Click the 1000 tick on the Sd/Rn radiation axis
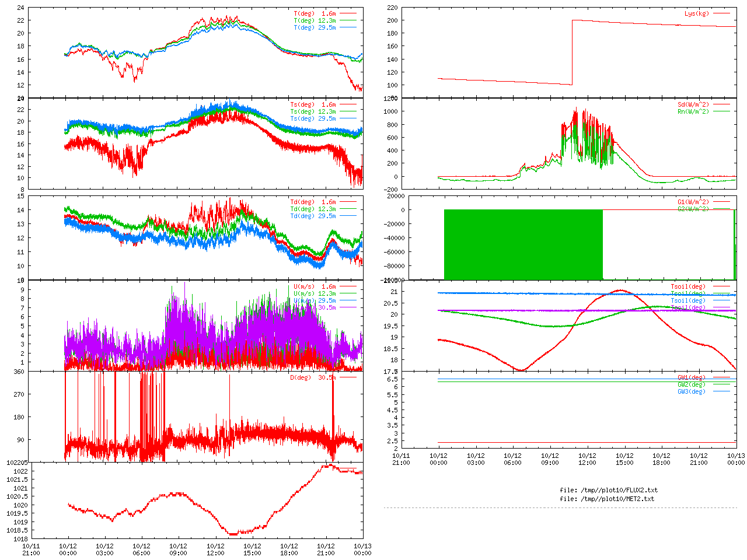The width and height of the screenshot is (747, 560). pos(390,111)
